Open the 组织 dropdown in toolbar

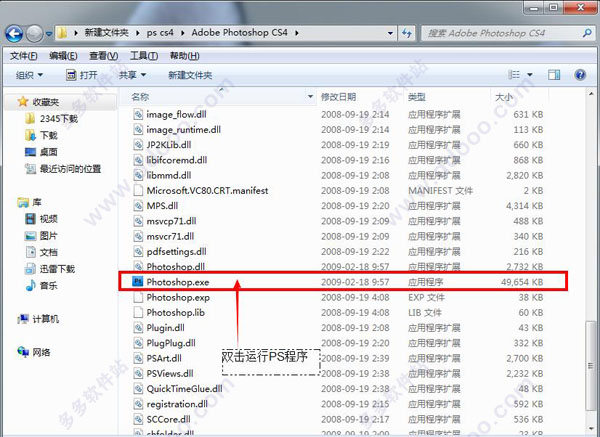(29, 75)
